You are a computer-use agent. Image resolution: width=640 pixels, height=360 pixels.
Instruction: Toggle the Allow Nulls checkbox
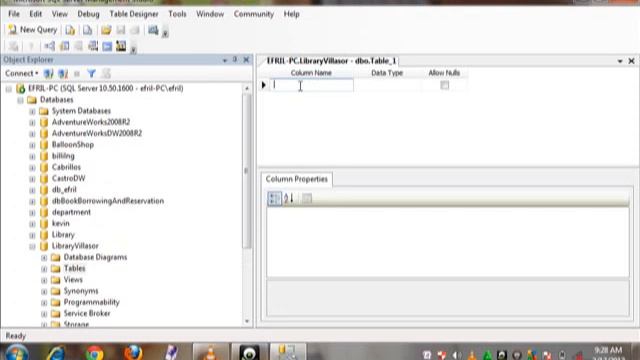[444, 85]
